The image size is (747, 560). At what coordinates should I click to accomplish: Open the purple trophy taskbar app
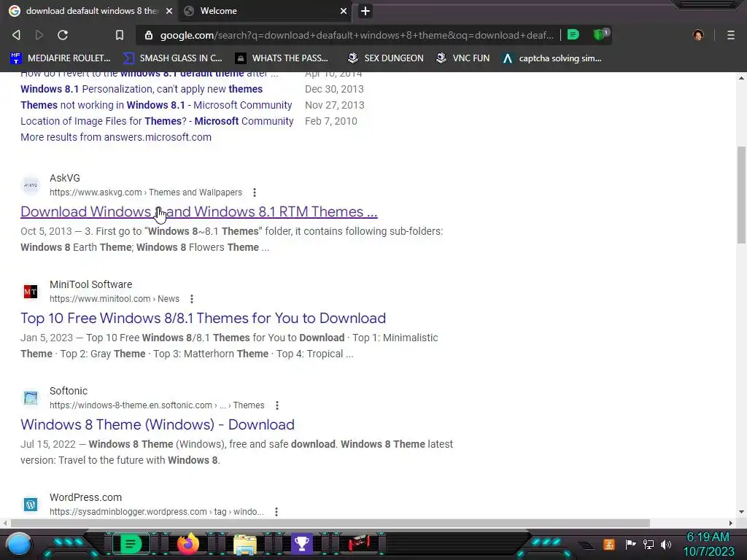(301, 544)
